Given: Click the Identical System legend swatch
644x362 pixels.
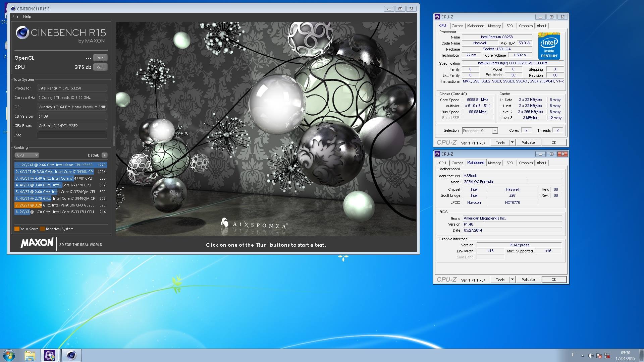Looking at the screenshot, I should (42, 229).
